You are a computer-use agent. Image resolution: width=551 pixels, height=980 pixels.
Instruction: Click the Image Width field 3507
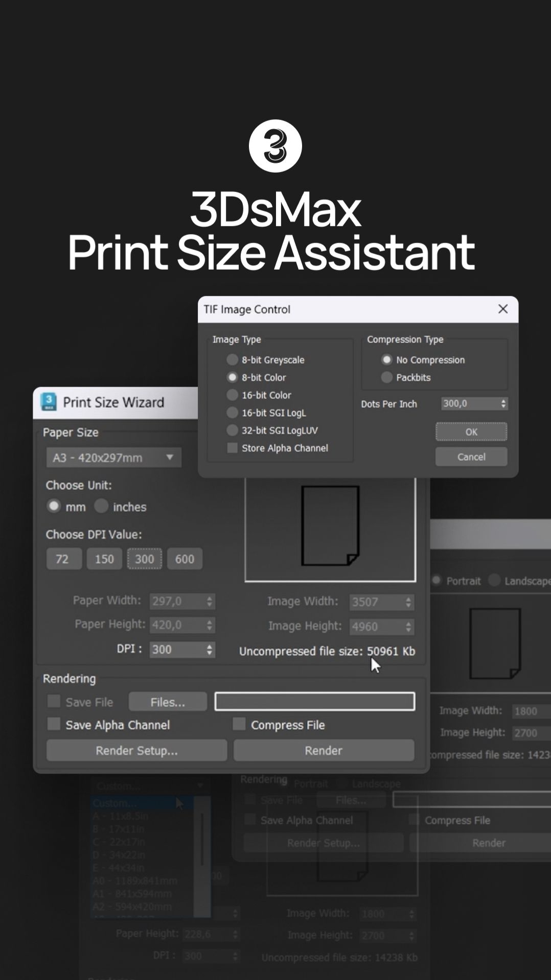tap(377, 602)
